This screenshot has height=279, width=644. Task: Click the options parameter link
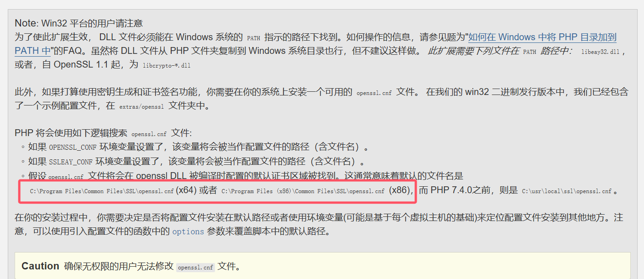pos(188,232)
